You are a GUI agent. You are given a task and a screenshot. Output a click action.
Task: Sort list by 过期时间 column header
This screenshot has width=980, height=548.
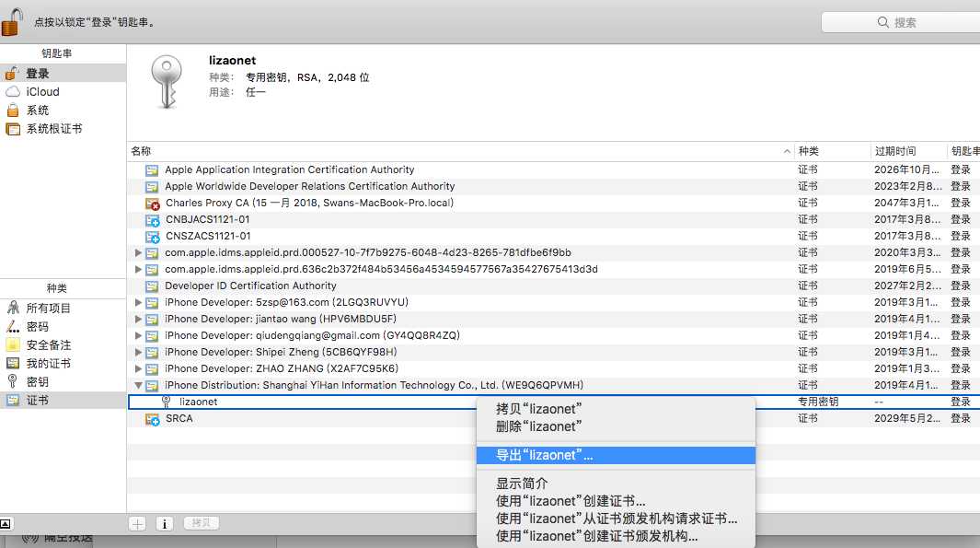tap(908, 151)
